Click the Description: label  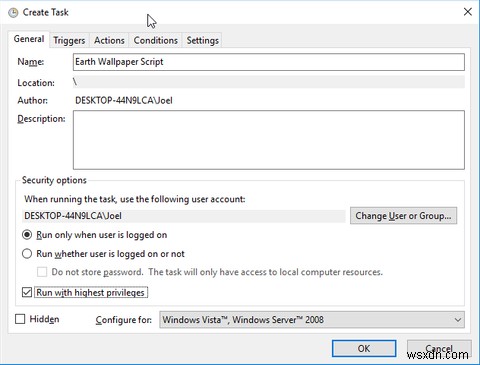[41, 119]
